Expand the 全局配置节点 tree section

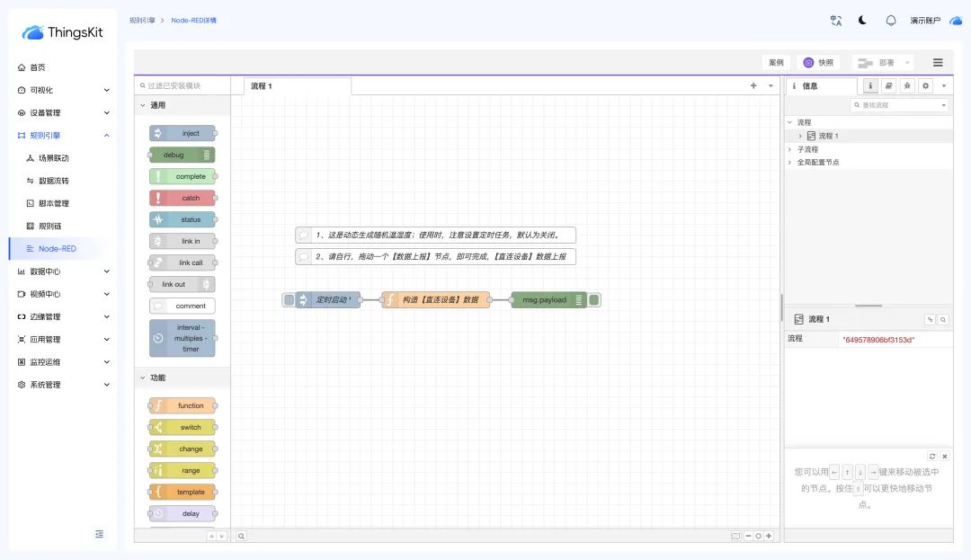(x=789, y=162)
